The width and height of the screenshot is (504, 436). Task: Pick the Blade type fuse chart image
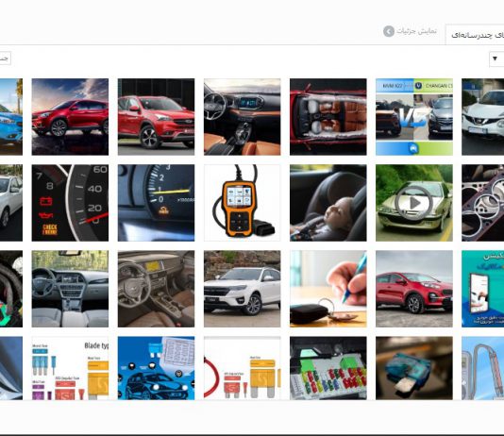pos(70,368)
